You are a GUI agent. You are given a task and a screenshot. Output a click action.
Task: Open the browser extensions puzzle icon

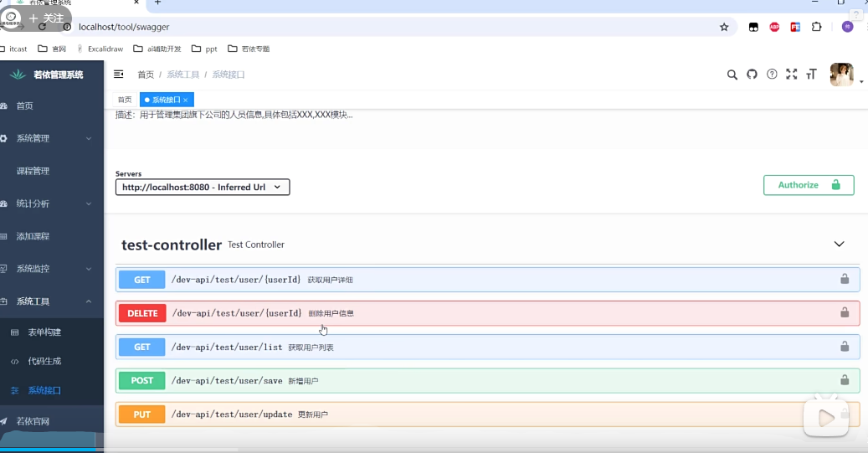point(816,27)
